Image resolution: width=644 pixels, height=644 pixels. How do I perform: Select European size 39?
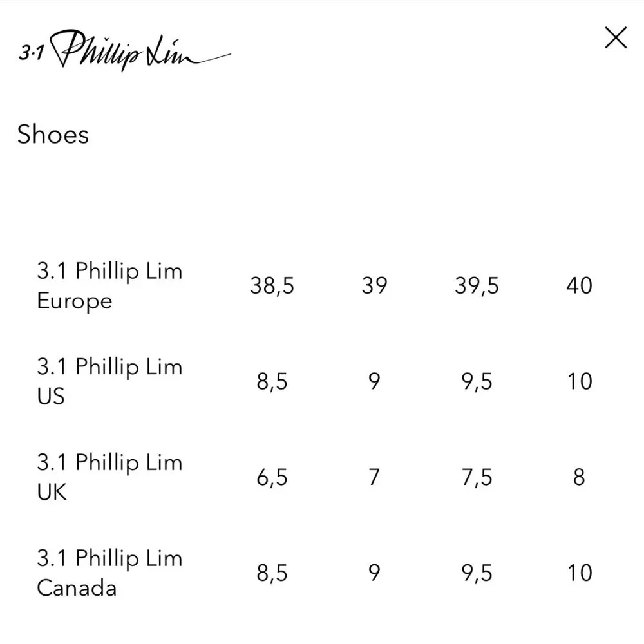click(375, 285)
